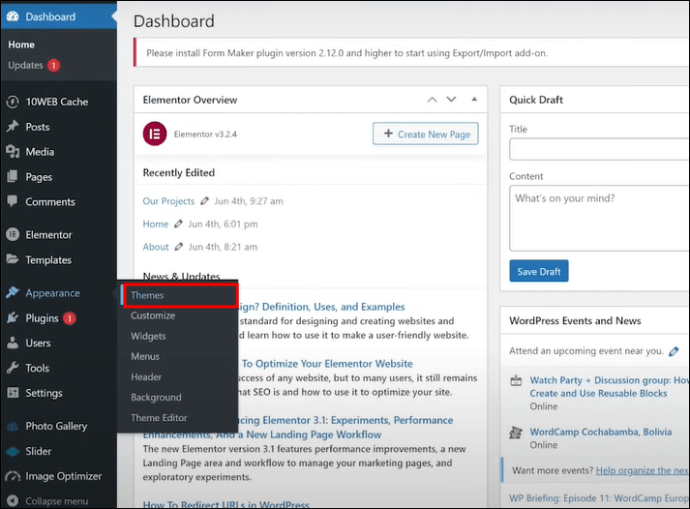The height and width of the screenshot is (509, 690).
Task: Open Header in Appearance submenu
Action: 146,377
